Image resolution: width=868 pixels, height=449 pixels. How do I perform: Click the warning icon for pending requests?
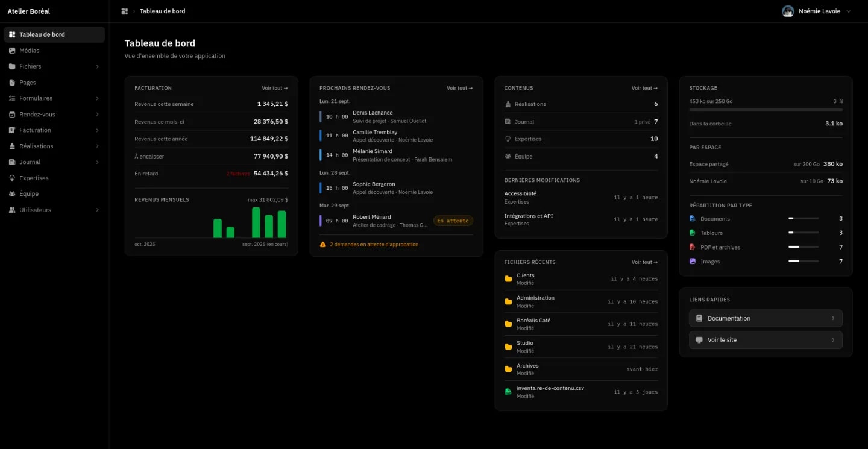(323, 245)
